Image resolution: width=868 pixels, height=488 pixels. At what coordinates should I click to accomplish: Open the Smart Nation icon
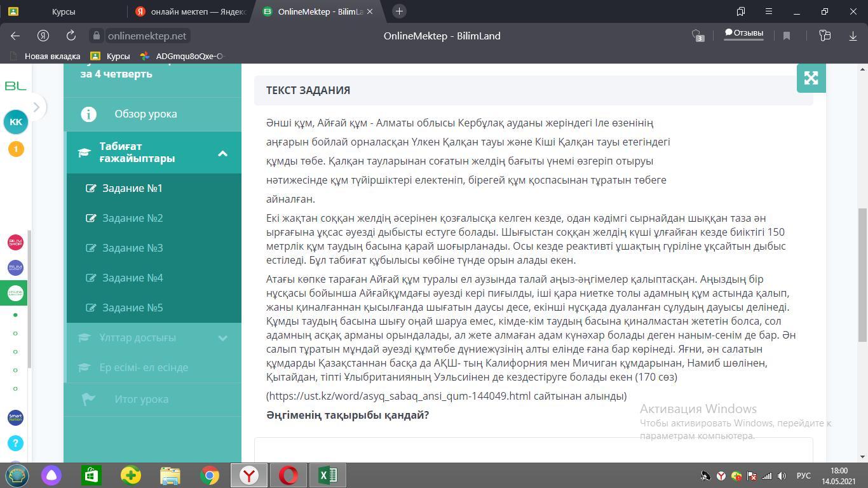pyautogui.click(x=15, y=417)
